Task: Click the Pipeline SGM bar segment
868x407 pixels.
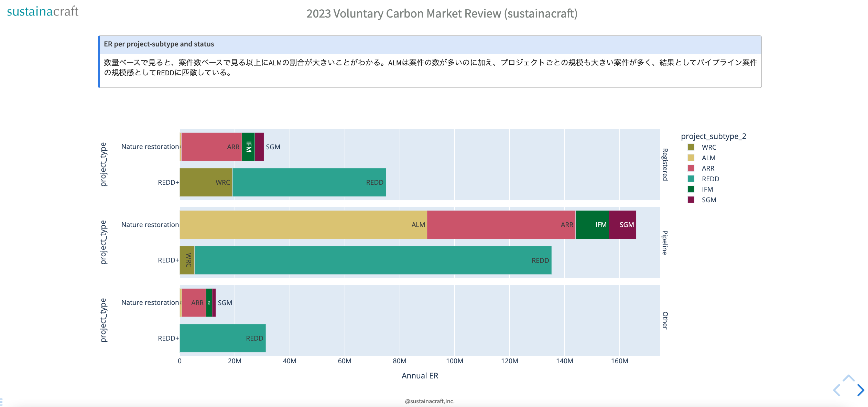Action: [x=622, y=225]
